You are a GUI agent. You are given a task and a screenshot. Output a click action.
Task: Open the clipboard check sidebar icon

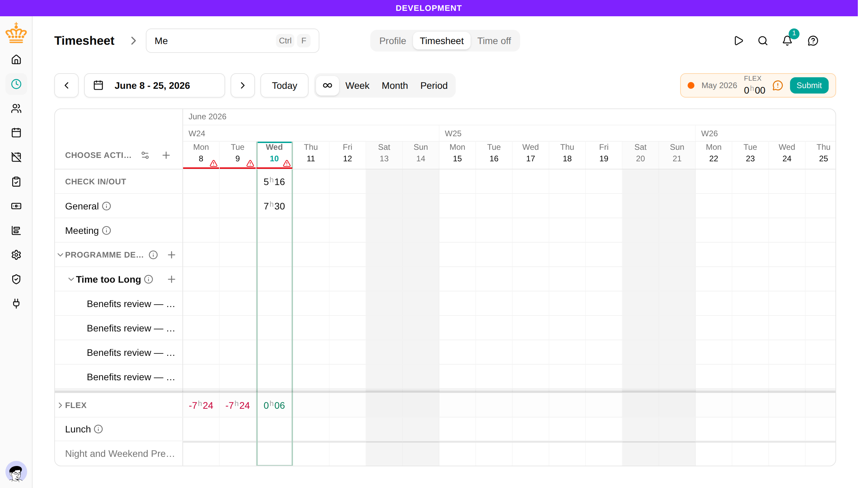pyautogui.click(x=16, y=182)
